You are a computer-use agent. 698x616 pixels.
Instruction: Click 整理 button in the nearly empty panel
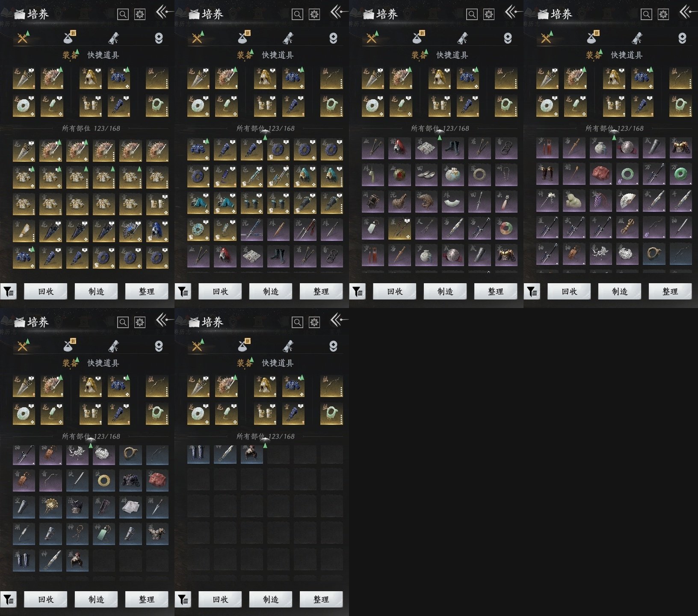pyautogui.click(x=321, y=599)
